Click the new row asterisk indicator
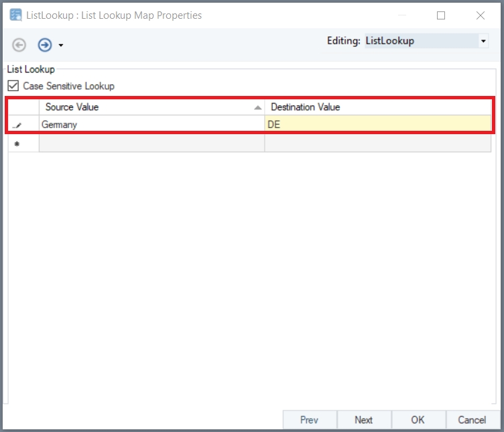504x432 pixels. (x=17, y=143)
